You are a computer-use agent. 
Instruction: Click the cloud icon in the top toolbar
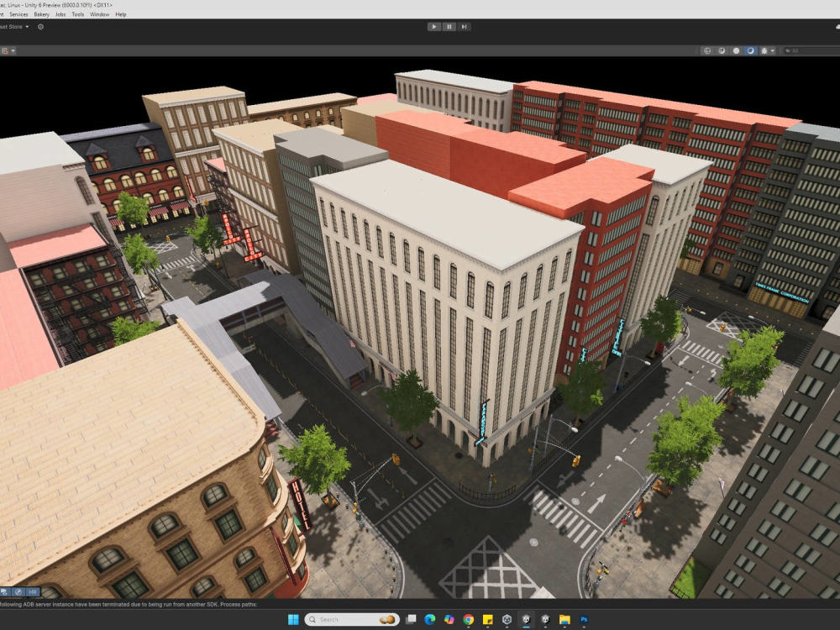coord(837,27)
